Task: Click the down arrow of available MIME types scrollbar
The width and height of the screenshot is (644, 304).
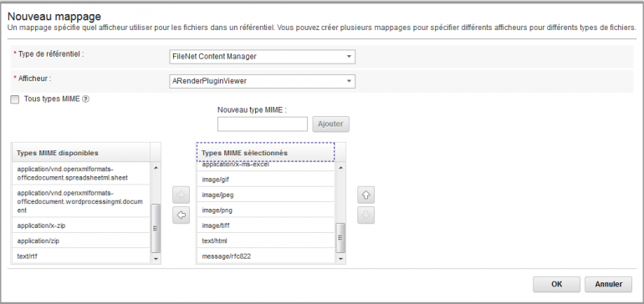Action: [156, 259]
